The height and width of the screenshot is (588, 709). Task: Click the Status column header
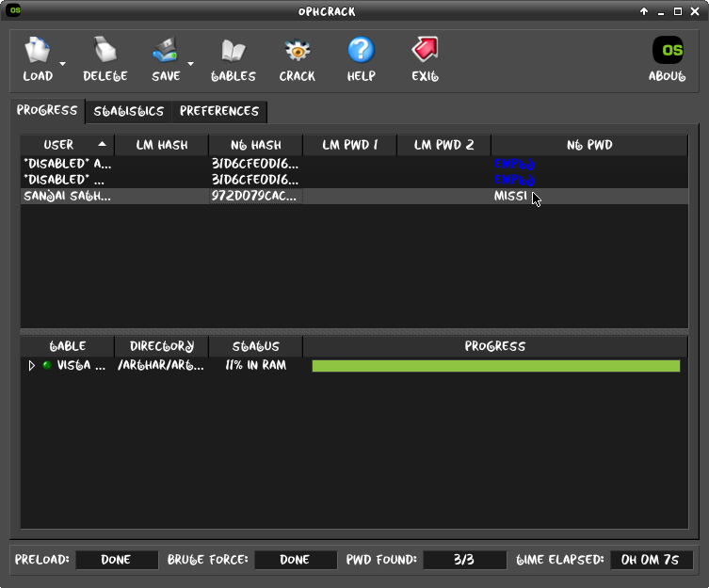pos(255,346)
